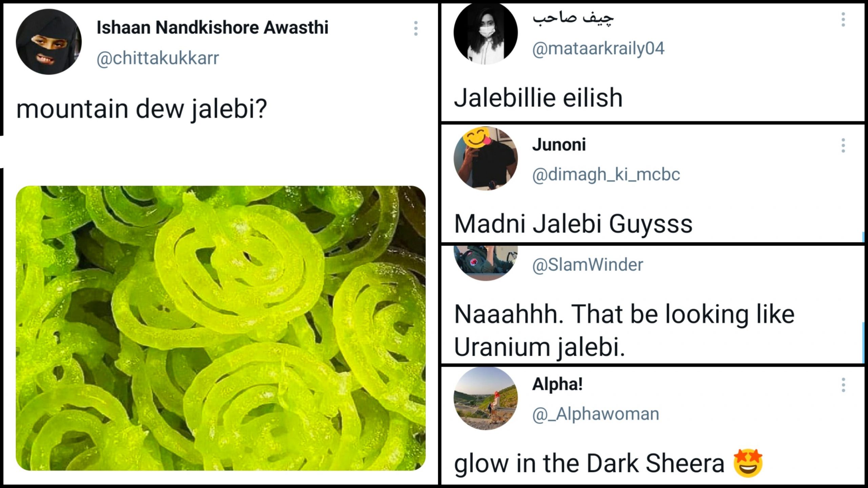This screenshot has width=868, height=488.
Task: Open three-dot menu on Junoni's tweet
Action: click(843, 145)
